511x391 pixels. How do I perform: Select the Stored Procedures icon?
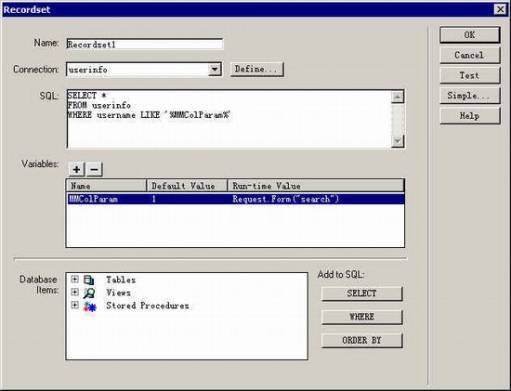tap(90, 306)
